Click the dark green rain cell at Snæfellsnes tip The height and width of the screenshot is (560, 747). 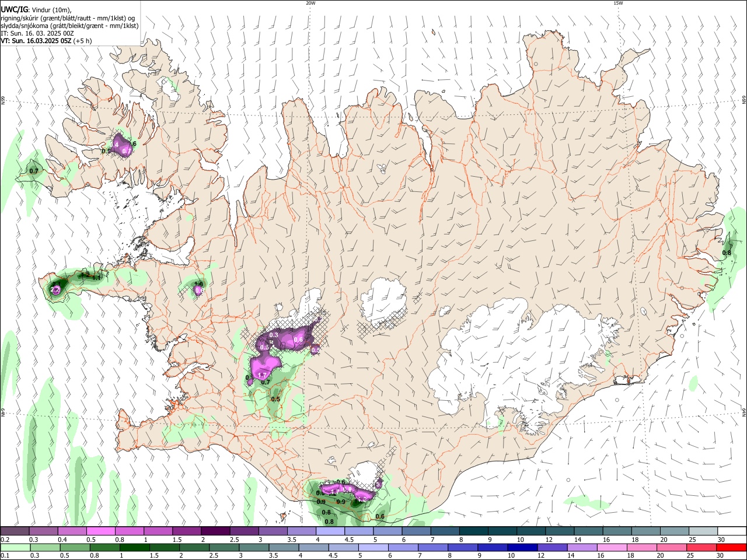pos(57,288)
